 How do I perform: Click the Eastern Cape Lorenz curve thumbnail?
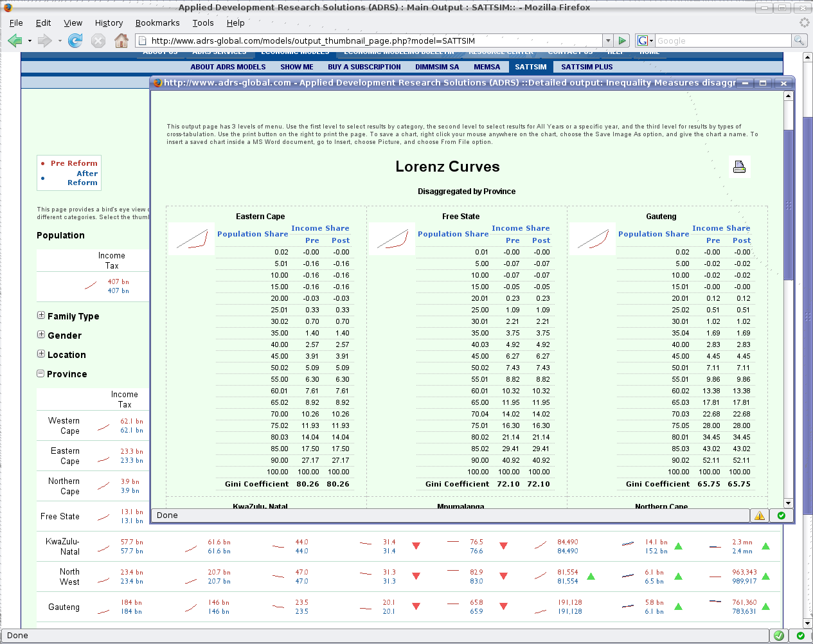[192, 239]
